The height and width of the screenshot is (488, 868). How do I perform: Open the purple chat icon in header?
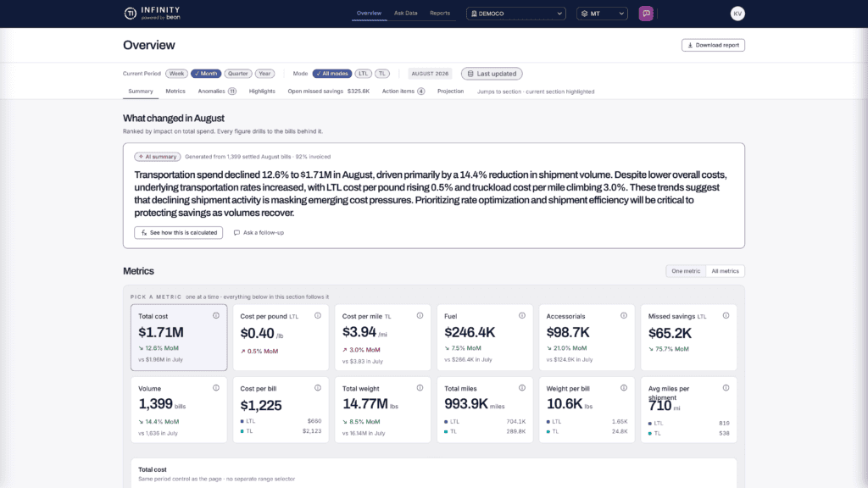(645, 14)
